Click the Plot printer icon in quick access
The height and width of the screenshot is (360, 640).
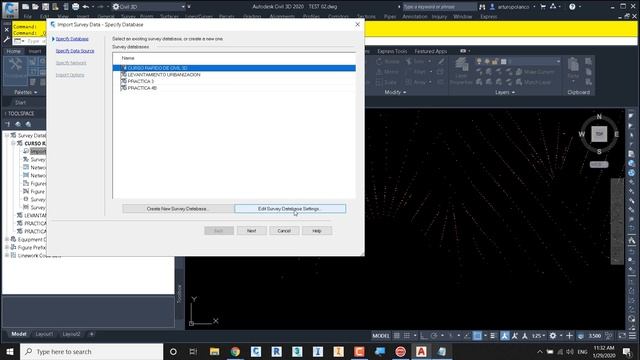[x=76, y=7]
